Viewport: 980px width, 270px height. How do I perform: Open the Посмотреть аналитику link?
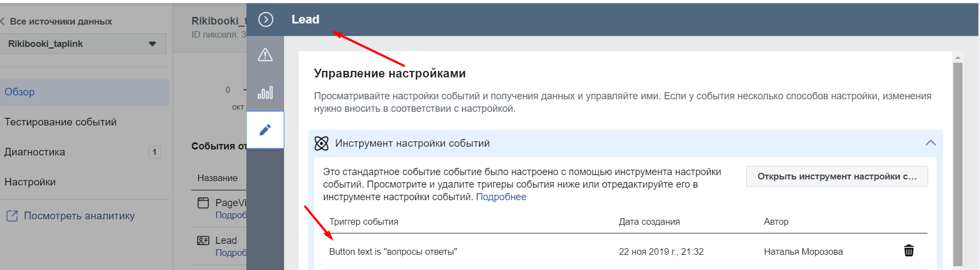(79, 216)
